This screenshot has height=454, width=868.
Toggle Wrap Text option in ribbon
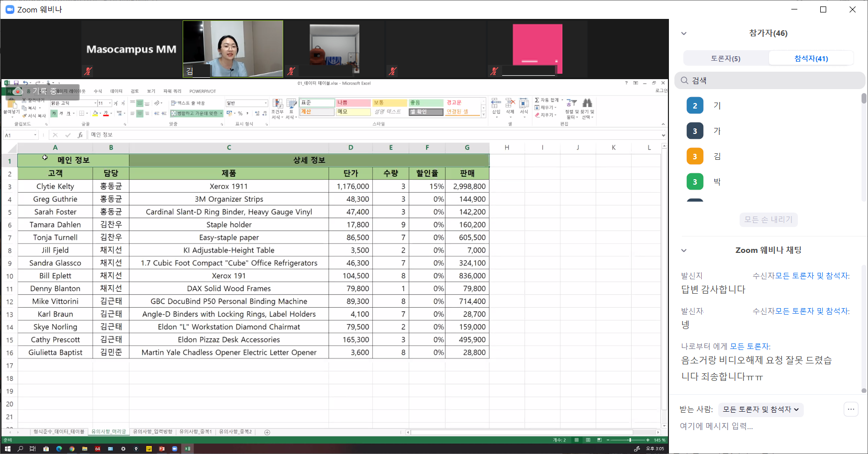(x=188, y=103)
